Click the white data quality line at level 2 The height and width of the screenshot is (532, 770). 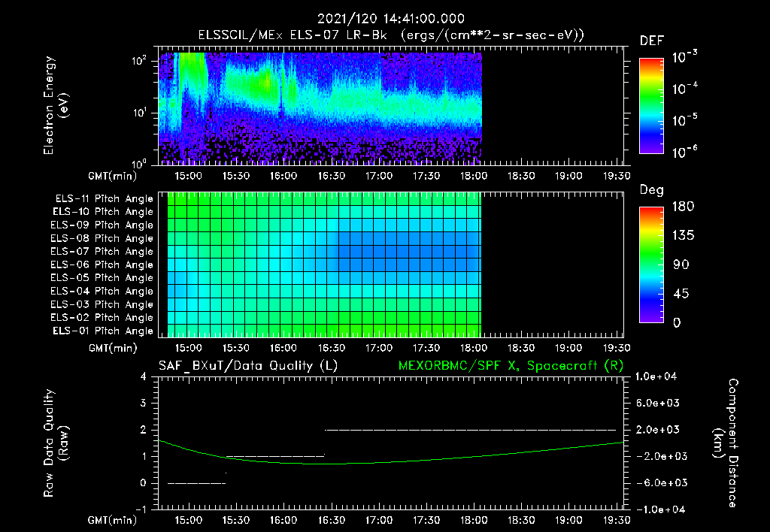[471, 430]
